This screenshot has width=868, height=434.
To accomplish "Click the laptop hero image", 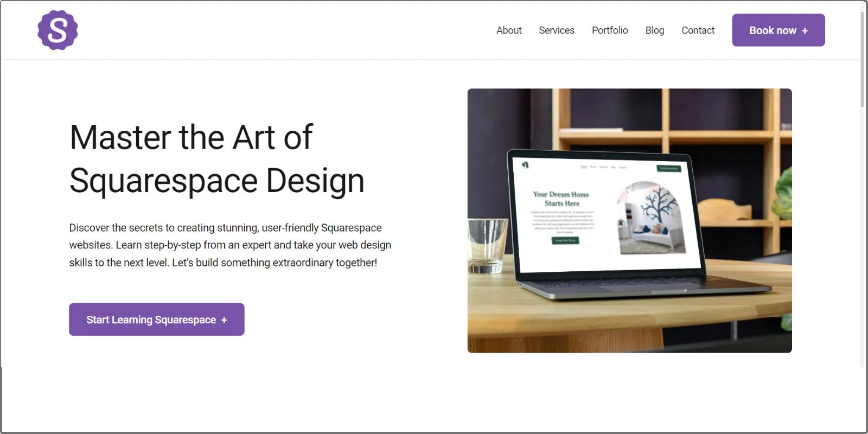I will point(629,221).
